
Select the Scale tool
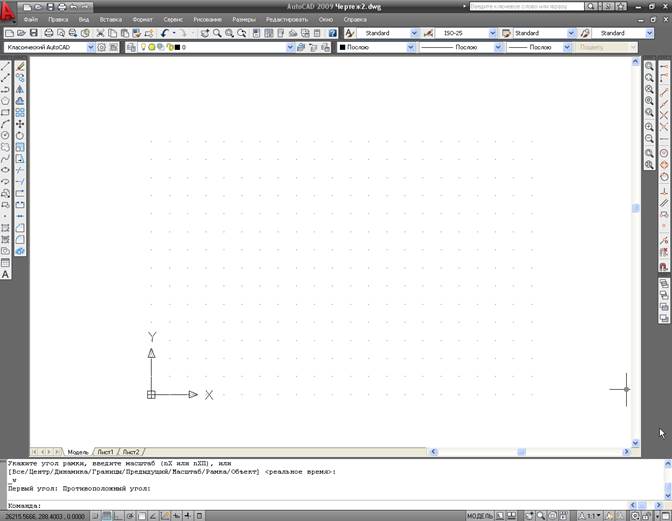coord(20,147)
